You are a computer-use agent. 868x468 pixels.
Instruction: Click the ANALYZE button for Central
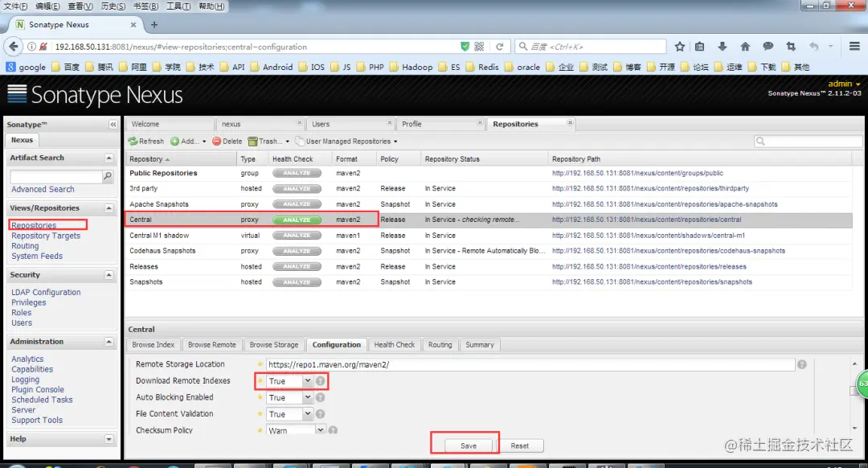(297, 220)
